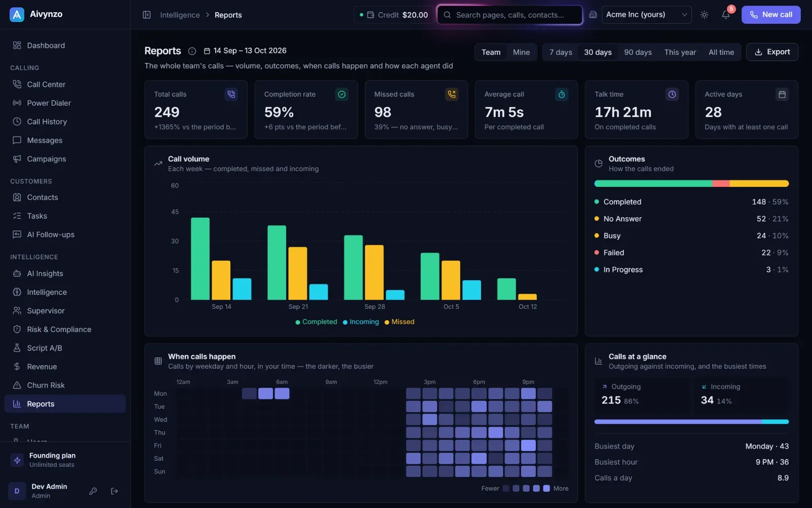Open notifications bell icon
The image size is (812, 508).
click(726, 15)
